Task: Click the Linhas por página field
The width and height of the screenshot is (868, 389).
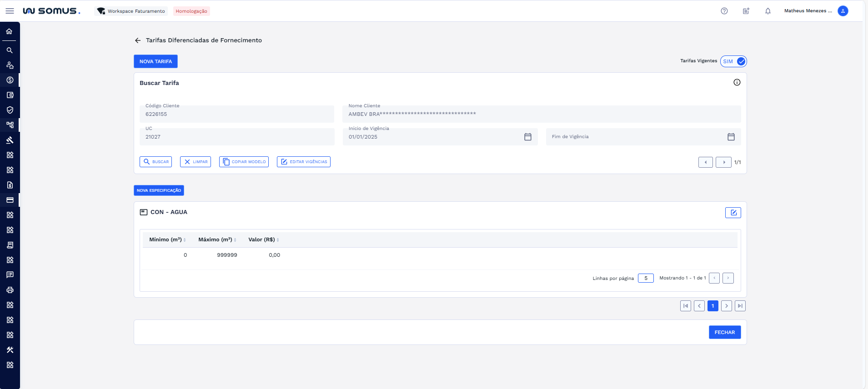Action: (646, 278)
